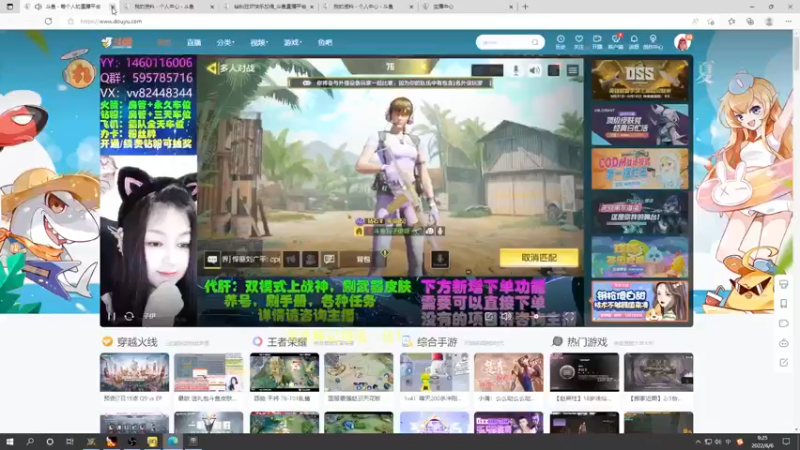The width and height of the screenshot is (800, 450).
Task: Open browser profile icon in toolbar
Action: click(x=769, y=21)
